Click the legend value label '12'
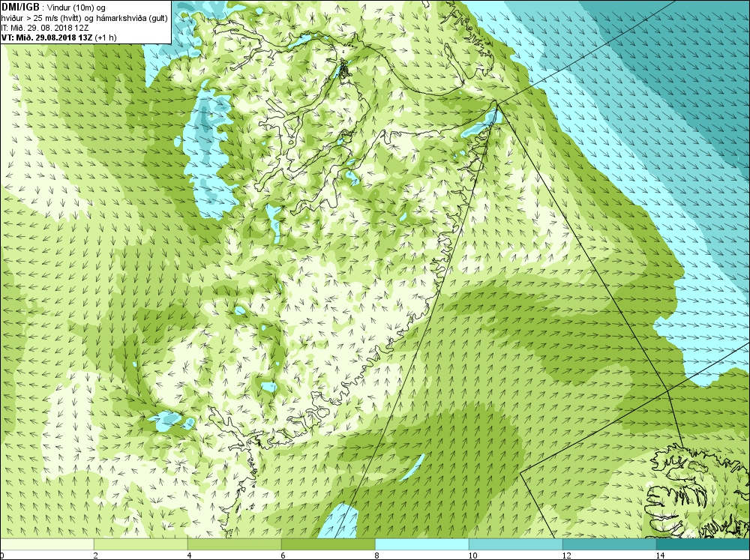 click(566, 556)
